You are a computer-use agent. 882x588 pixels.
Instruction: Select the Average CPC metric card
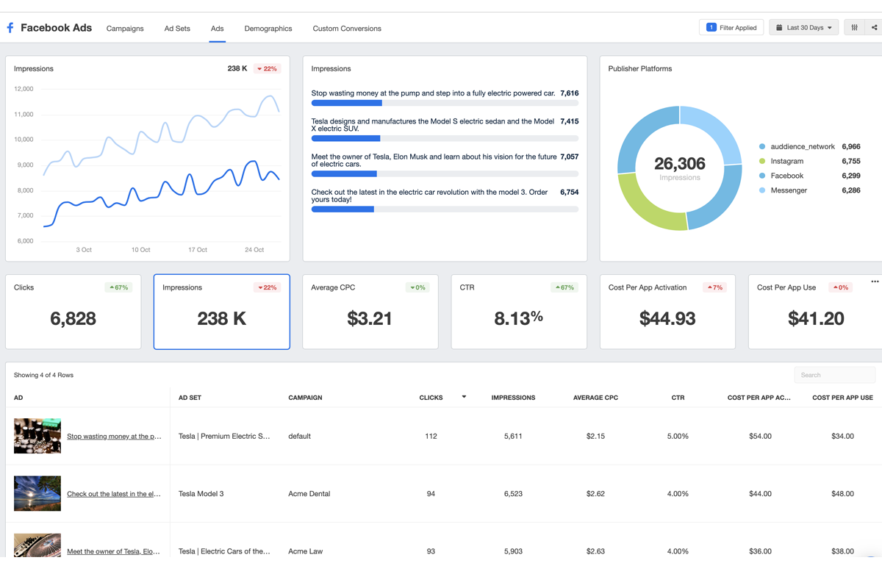click(370, 312)
